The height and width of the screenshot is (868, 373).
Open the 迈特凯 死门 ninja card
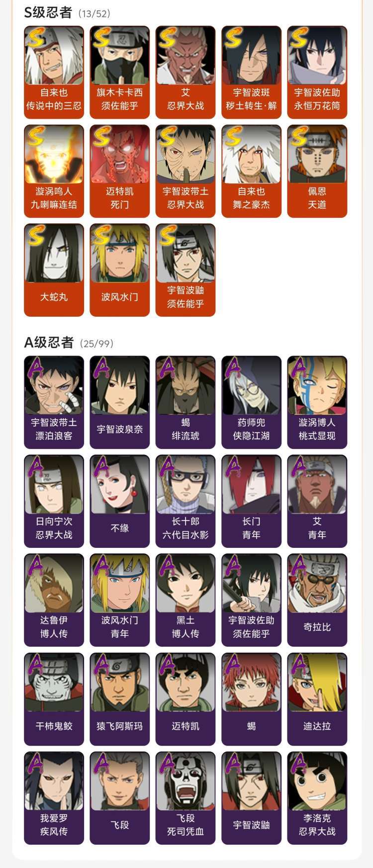coord(119,171)
